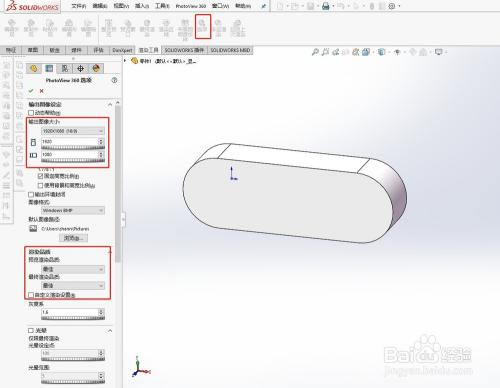Click the PhotoView 360 Options toolbar icon
The image size is (500, 388).
[203, 26]
